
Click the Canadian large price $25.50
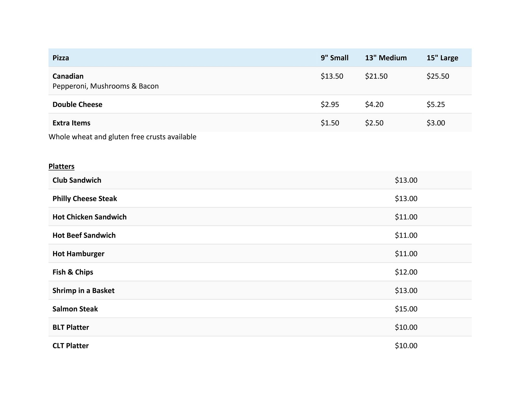tap(438, 76)
